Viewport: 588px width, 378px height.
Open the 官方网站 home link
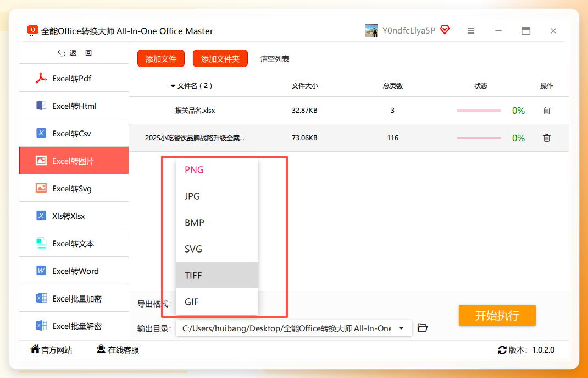tap(51, 349)
